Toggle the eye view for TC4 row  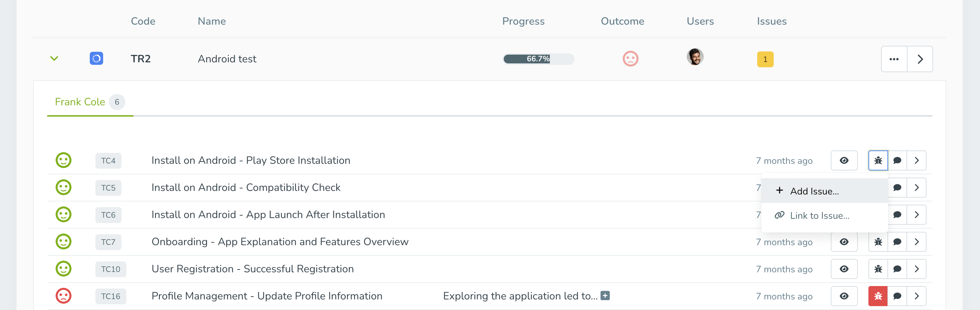[844, 160]
